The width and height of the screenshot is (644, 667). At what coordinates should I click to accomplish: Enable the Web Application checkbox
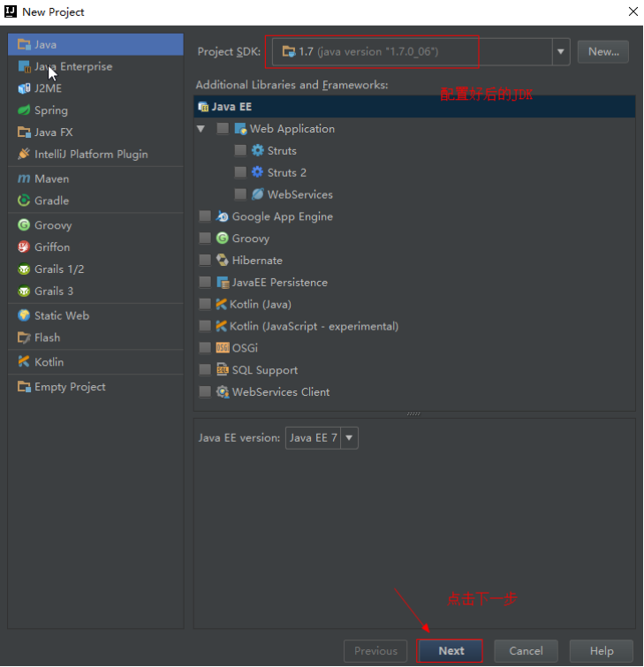click(223, 128)
